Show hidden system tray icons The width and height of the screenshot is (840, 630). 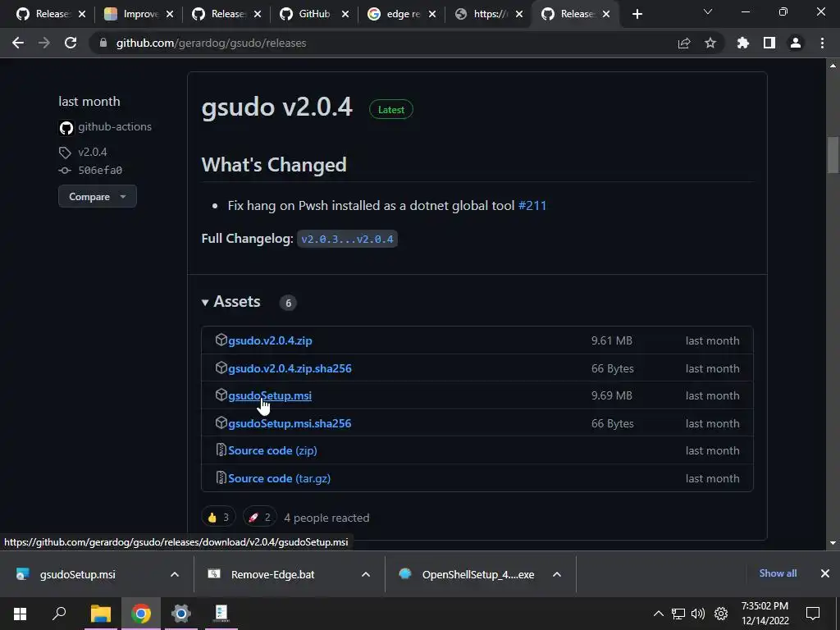[x=659, y=614]
